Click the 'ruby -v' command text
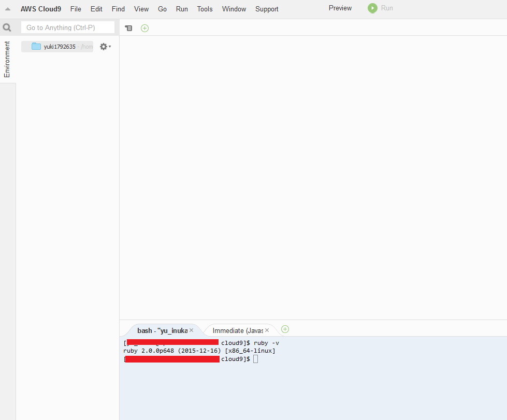Image resolution: width=507 pixels, height=420 pixels. [x=266, y=343]
